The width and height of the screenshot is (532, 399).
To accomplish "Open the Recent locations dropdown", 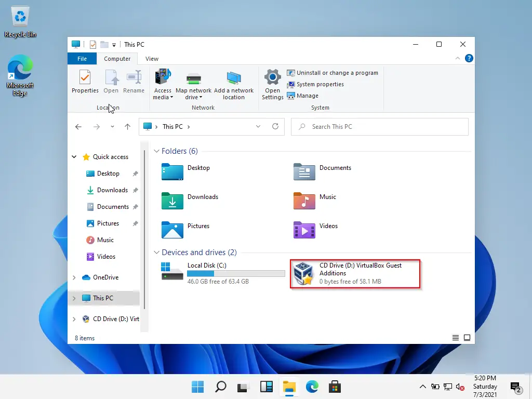I will (x=112, y=127).
